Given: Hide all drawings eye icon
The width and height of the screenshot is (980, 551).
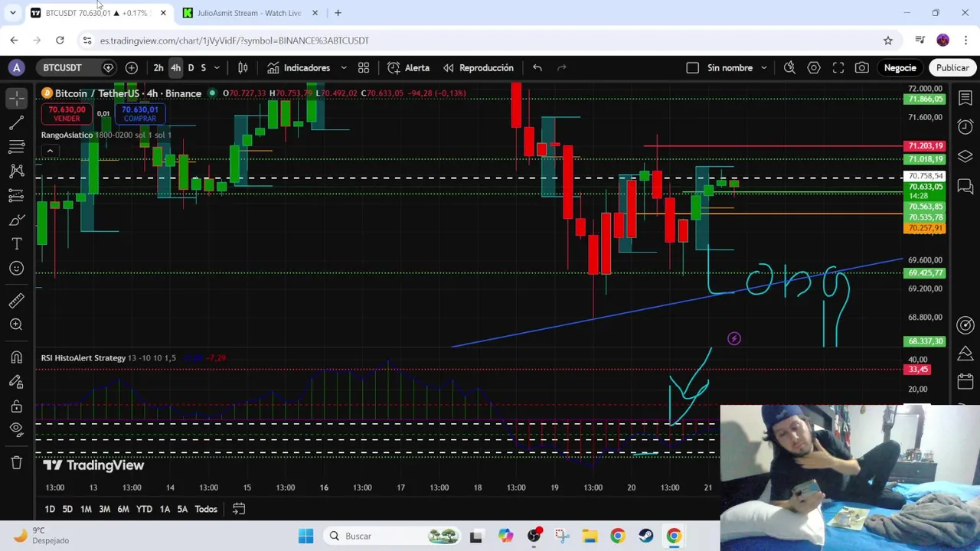Looking at the screenshot, I should [x=17, y=430].
